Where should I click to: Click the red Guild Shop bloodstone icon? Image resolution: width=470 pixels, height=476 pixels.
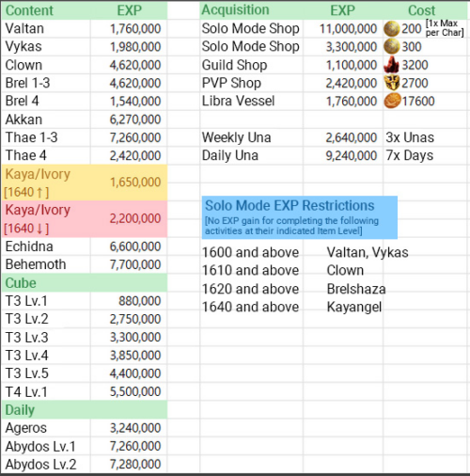(392, 65)
